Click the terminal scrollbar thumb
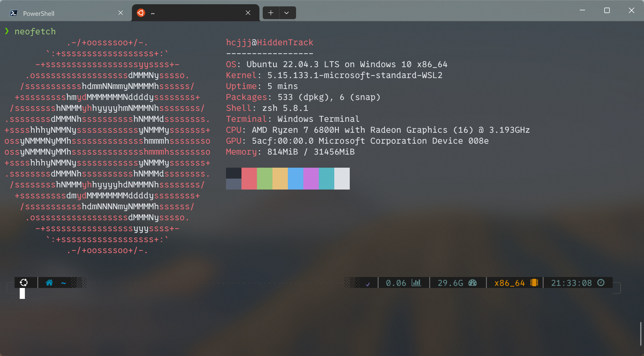 click(641, 334)
